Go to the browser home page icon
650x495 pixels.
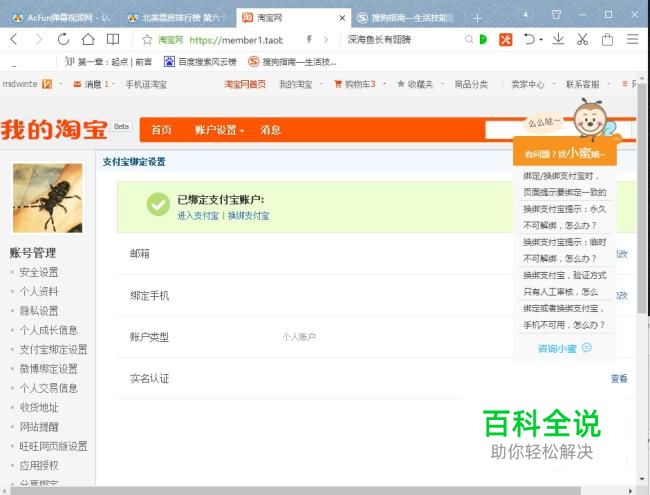[x=88, y=39]
